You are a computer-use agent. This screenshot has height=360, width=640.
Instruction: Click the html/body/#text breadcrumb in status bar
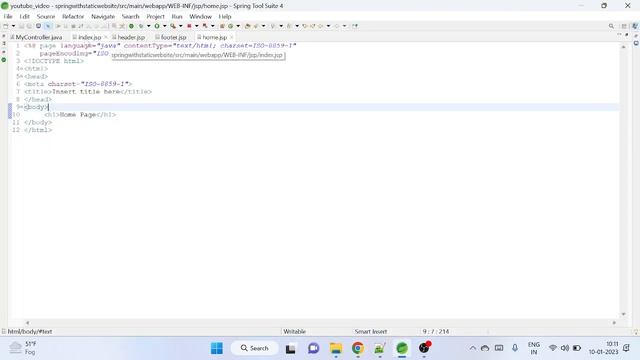[30, 331]
